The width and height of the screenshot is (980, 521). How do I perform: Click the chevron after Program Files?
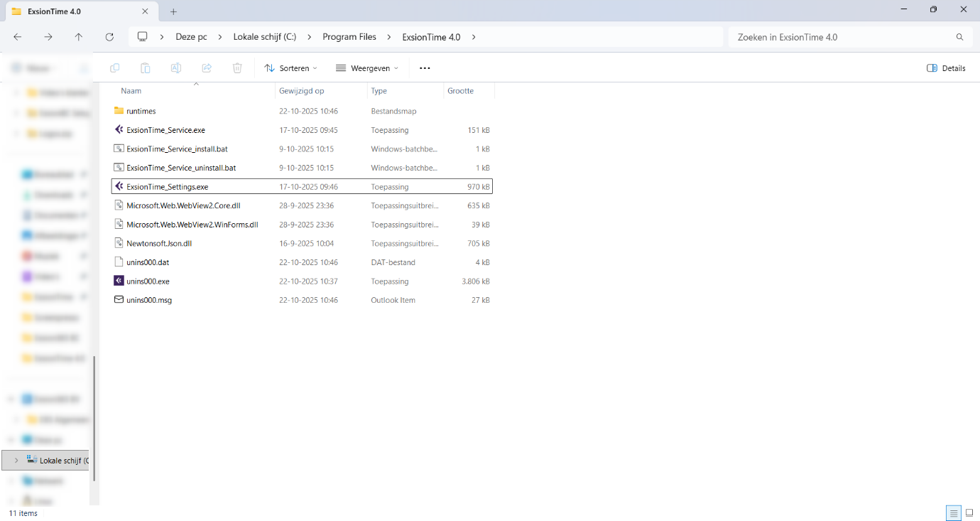pyautogui.click(x=388, y=37)
